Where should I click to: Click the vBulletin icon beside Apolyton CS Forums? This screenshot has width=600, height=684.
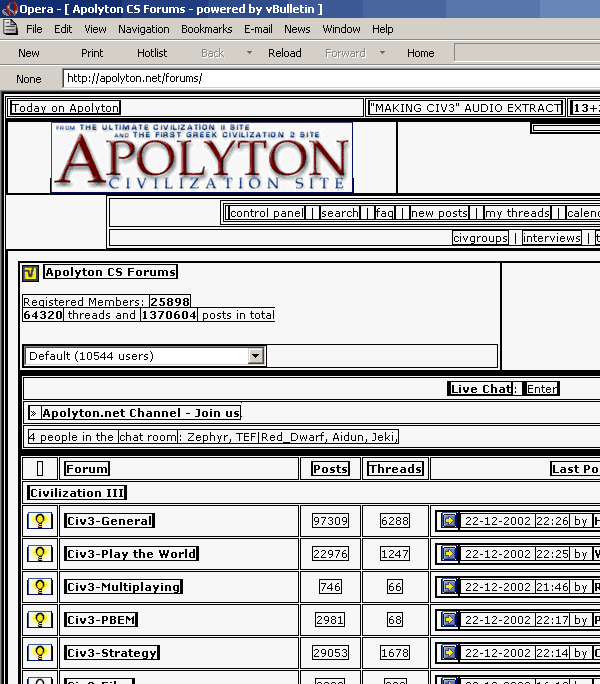coord(30,273)
